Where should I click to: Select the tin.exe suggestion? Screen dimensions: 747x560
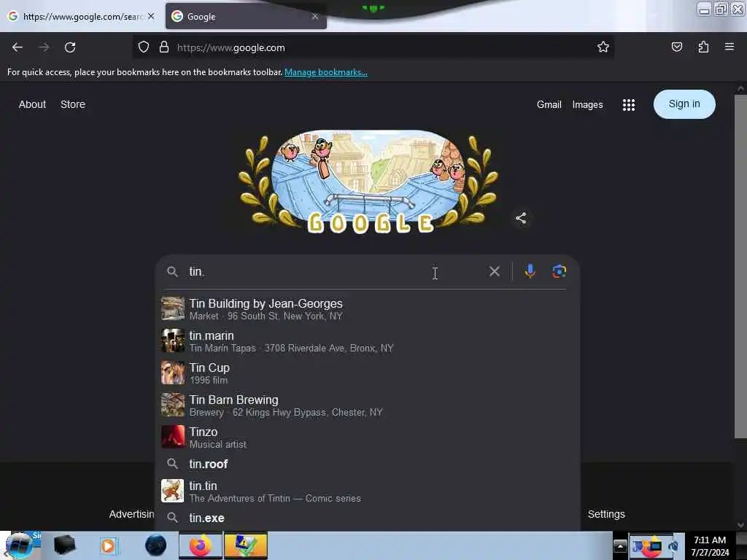point(368,518)
